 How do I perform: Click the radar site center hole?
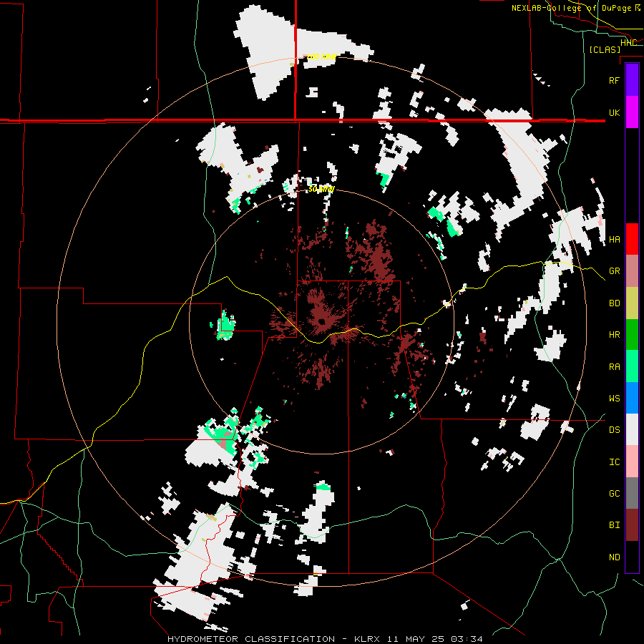coord(321,321)
